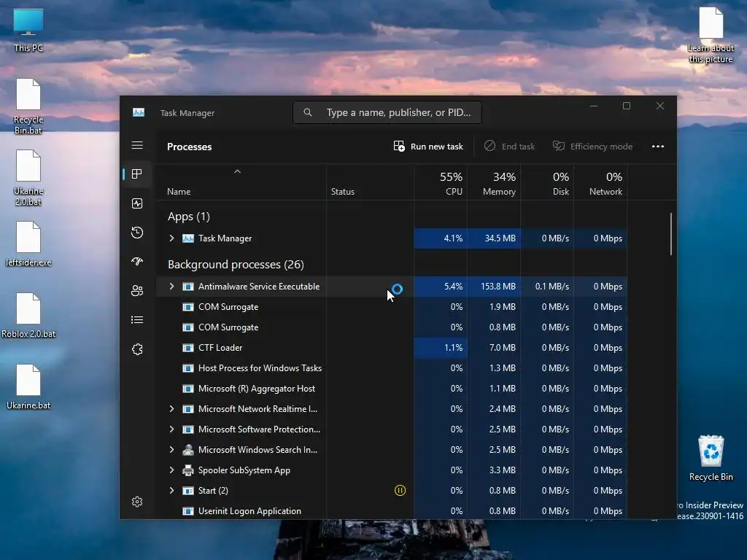747x560 pixels.
Task: Open Task Manager settings gear icon
Action: coord(137,502)
